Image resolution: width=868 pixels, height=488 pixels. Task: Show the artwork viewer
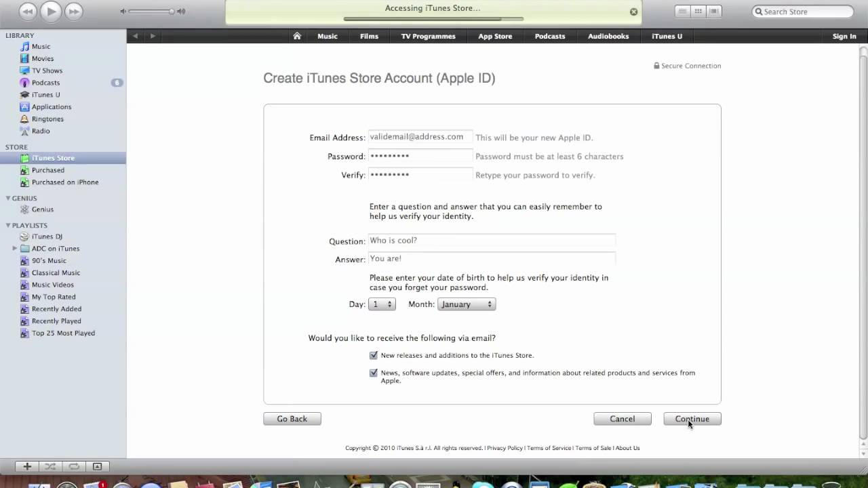[97, 466]
